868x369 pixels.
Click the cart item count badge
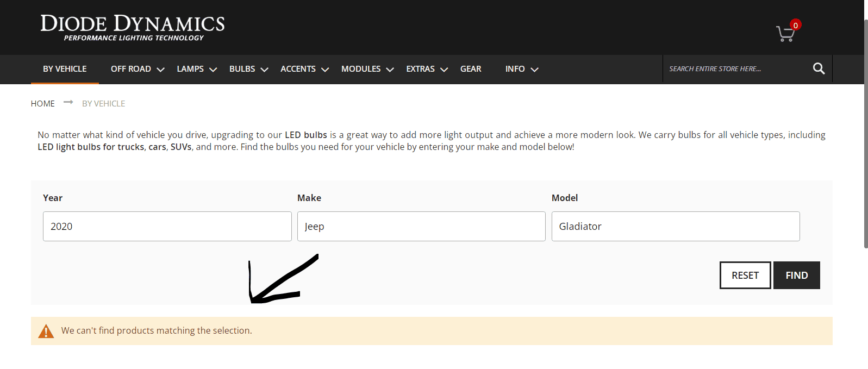[796, 25]
